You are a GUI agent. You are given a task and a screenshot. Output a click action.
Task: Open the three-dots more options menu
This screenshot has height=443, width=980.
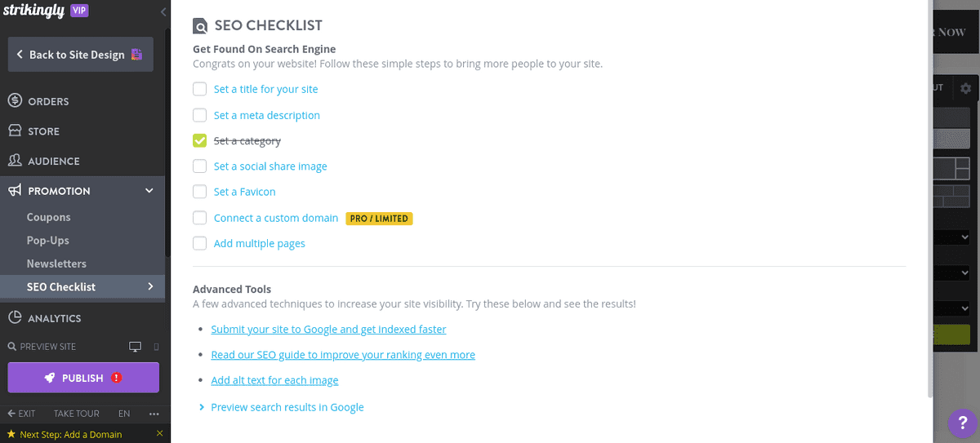tap(154, 414)
